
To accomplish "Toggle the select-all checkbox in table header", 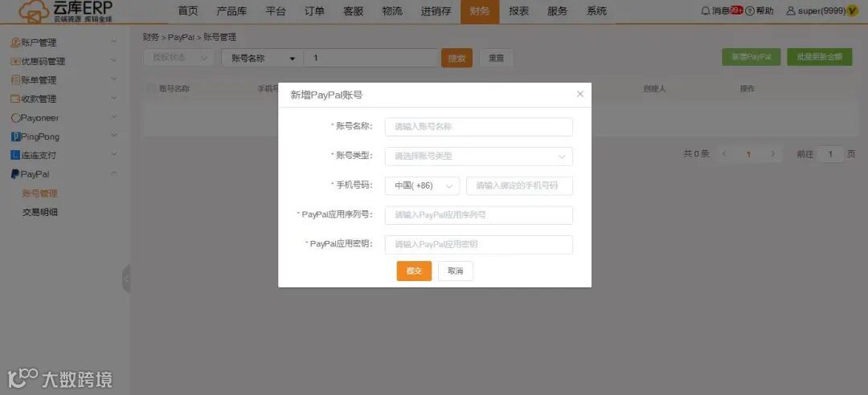I will click(x=150, y=88).
